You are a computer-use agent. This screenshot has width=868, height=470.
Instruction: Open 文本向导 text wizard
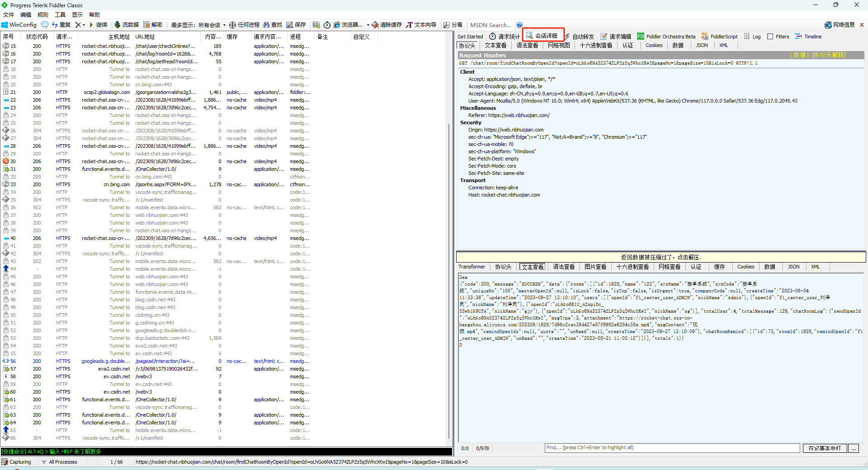(x=421, y=25)
